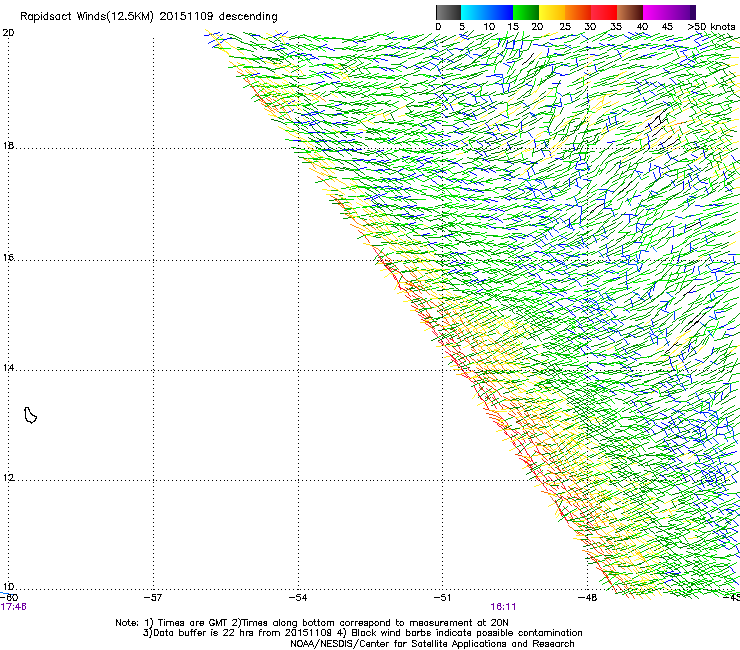Click legend tick label 25

pos(565,27)
